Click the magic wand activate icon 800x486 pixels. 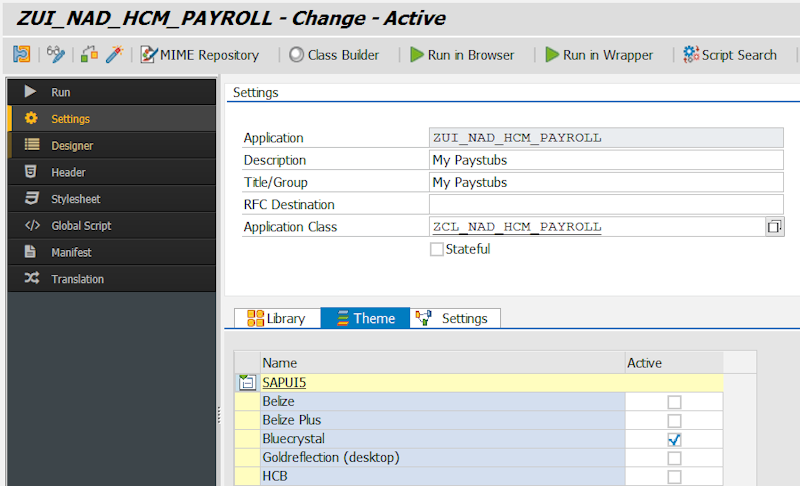(113, 55)
